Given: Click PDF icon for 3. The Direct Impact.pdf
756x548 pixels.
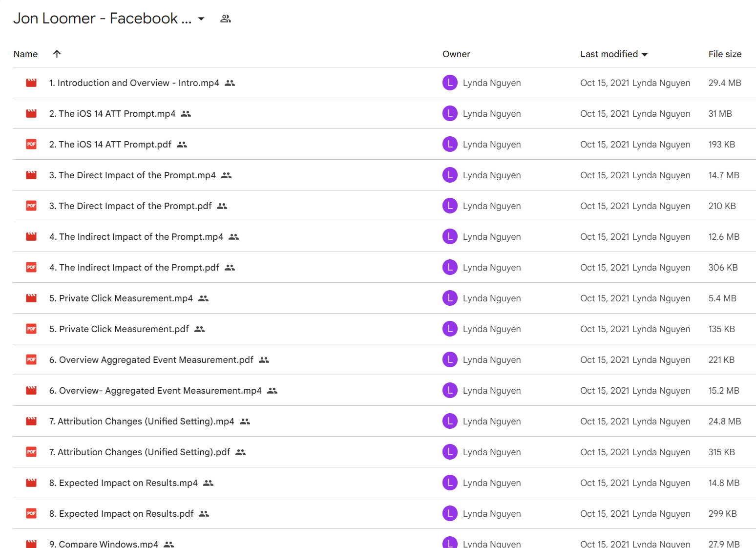Looking at the screenshot, I should pos(31,206).
